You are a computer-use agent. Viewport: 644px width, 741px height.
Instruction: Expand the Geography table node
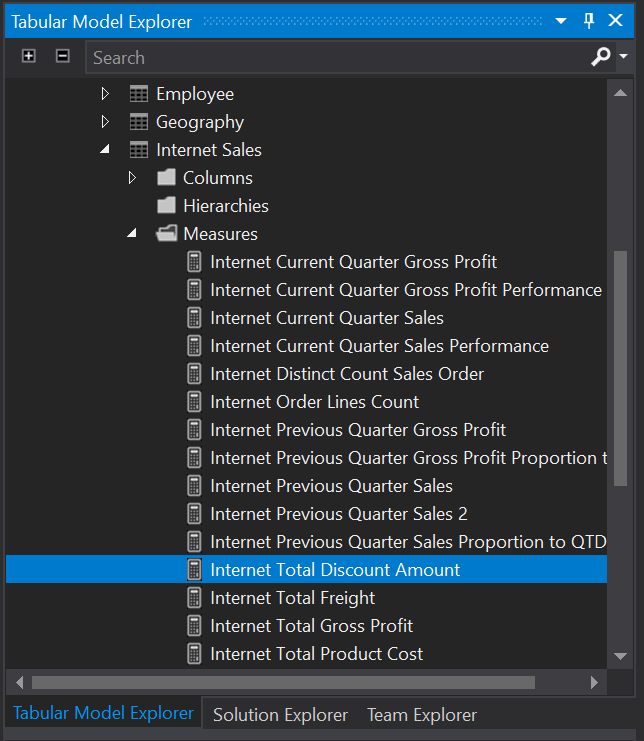(105, 122)
